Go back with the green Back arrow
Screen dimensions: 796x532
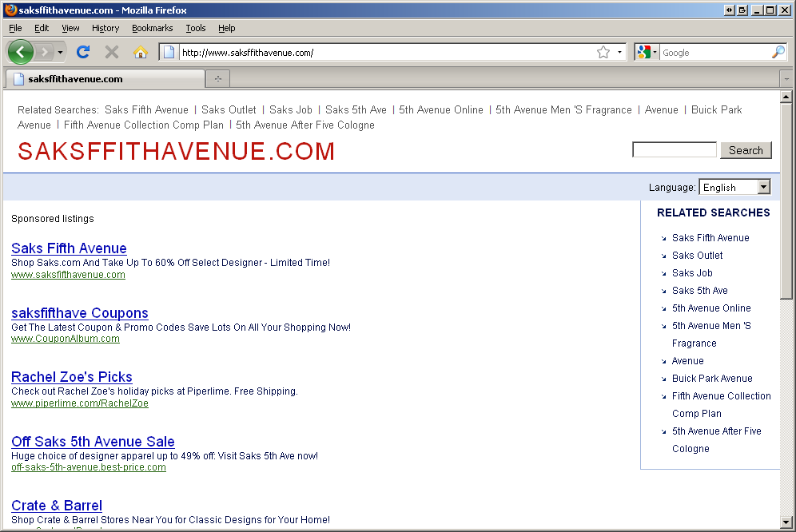click(x=21, y=52)
